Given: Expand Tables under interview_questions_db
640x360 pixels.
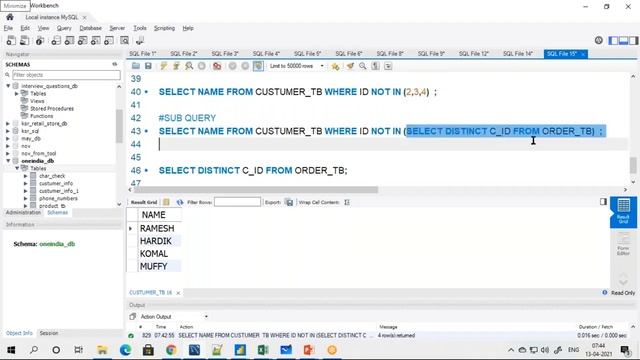Looking at the screenshot, I should click(17, 93).
